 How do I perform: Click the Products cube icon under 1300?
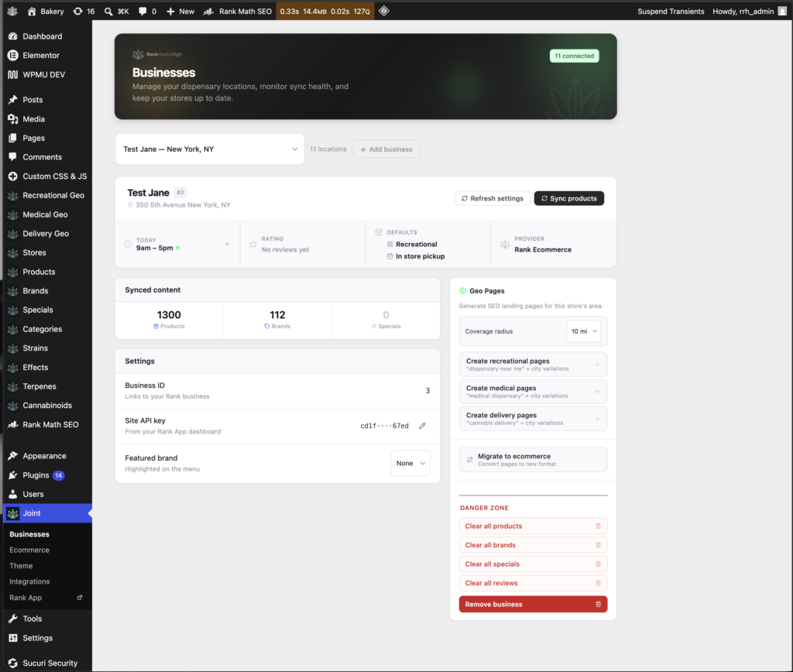click(x=156, y=326)
